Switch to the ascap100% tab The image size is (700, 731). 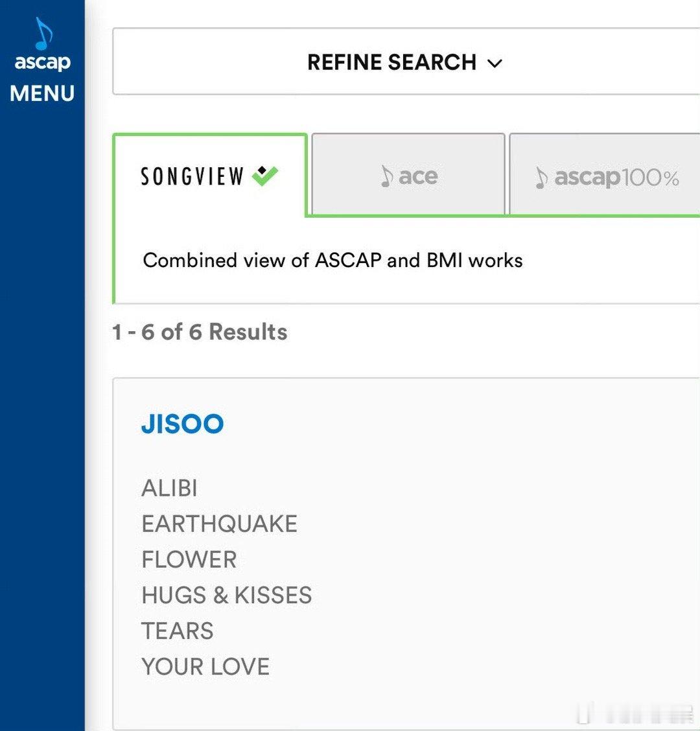(x=605, y=176)
